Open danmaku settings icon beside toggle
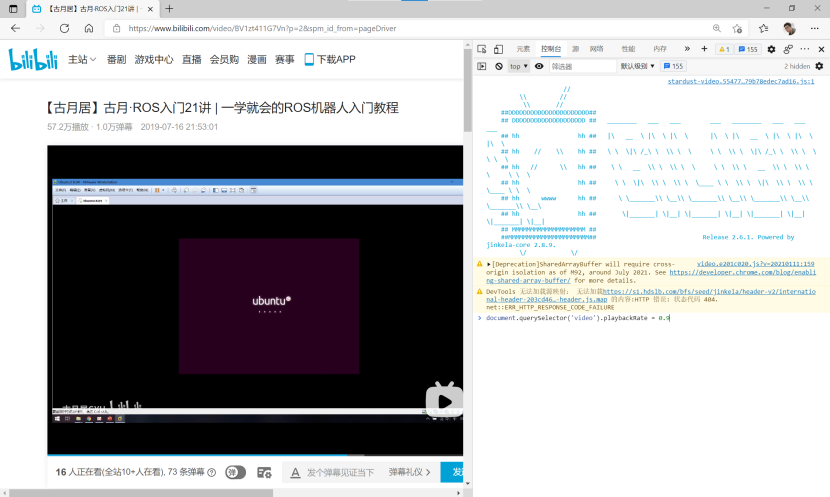 point(264,472)
